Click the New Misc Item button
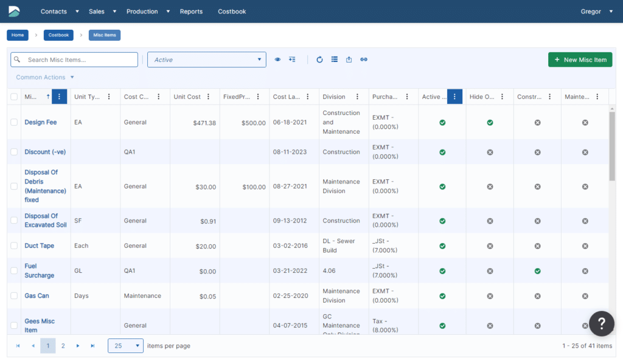The image size is (623, 364). [x=580, y=60]
